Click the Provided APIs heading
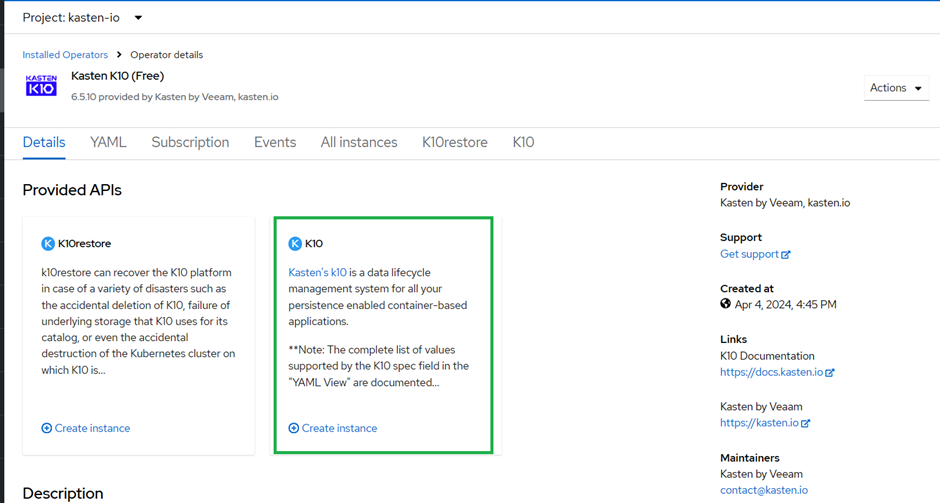940x503 pixels. 72,190
